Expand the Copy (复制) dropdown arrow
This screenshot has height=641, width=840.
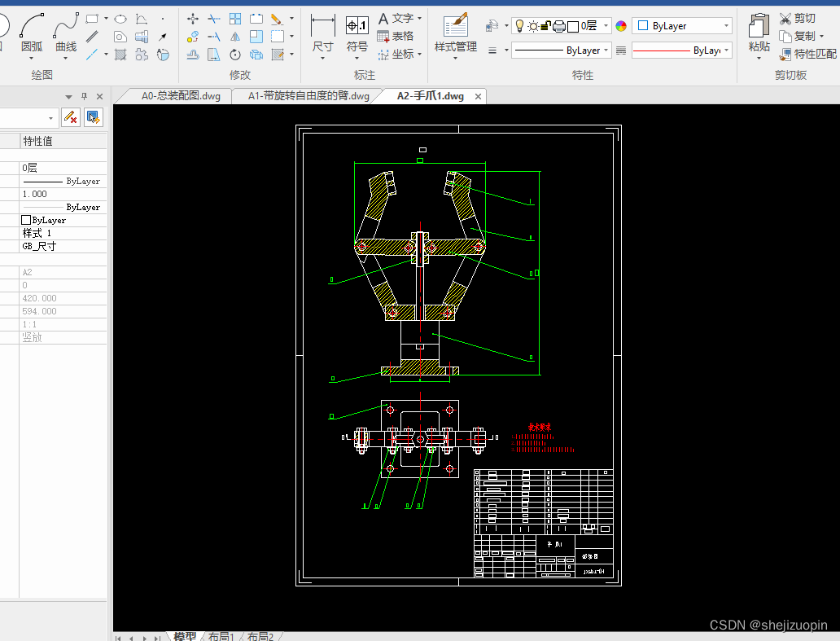[821, 37]
